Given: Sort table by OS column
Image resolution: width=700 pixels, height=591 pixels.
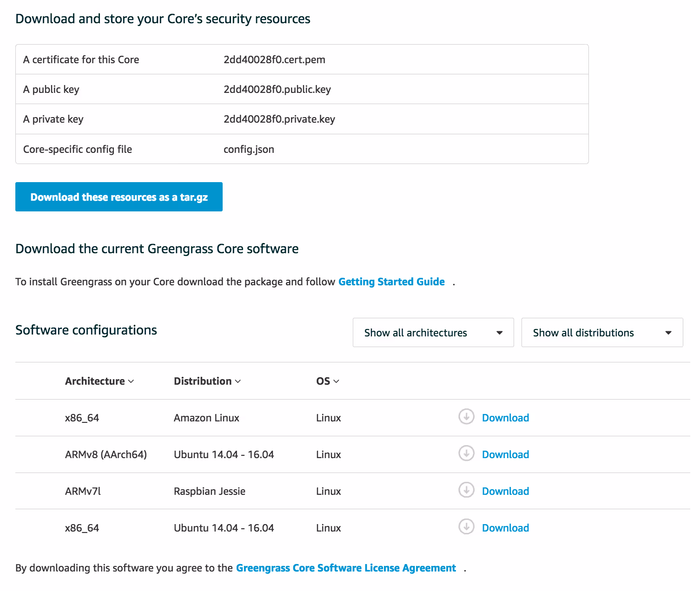Looking at the screenshot, I should 328,381.
